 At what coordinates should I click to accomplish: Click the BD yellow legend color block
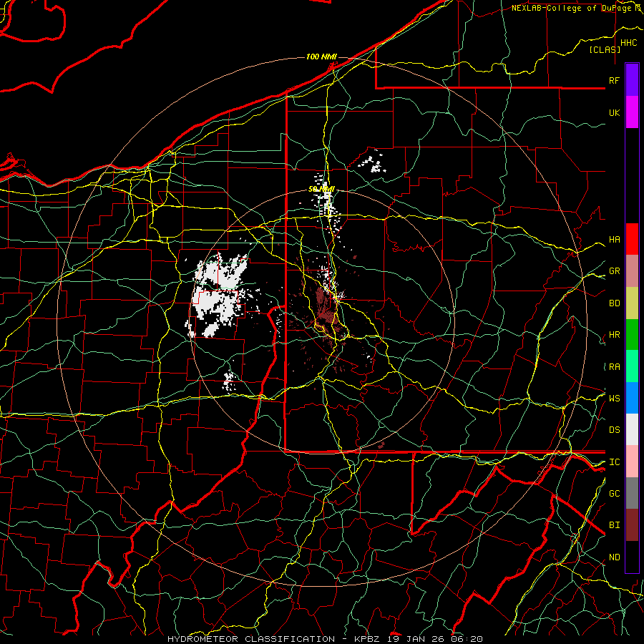[632, 303]
